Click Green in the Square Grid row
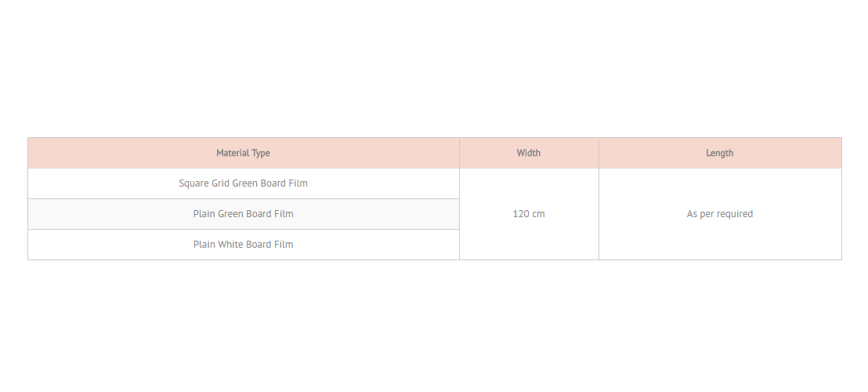 pos(244,183)
